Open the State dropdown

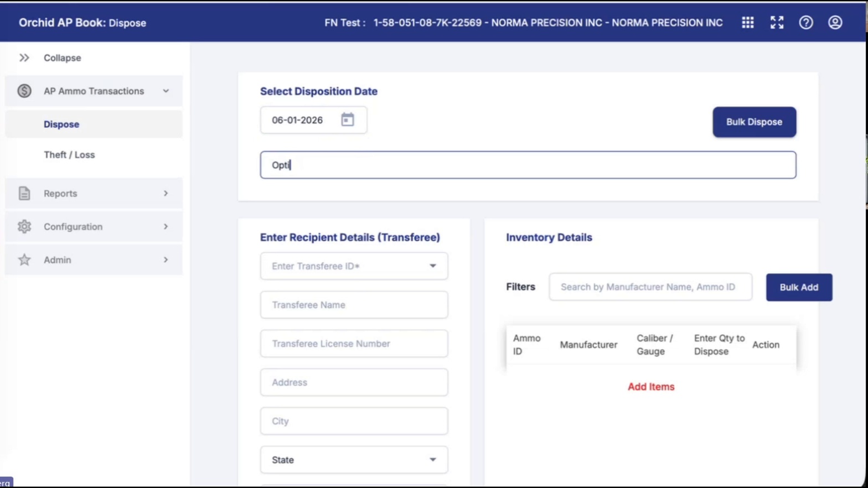click(x=354, y=460)
